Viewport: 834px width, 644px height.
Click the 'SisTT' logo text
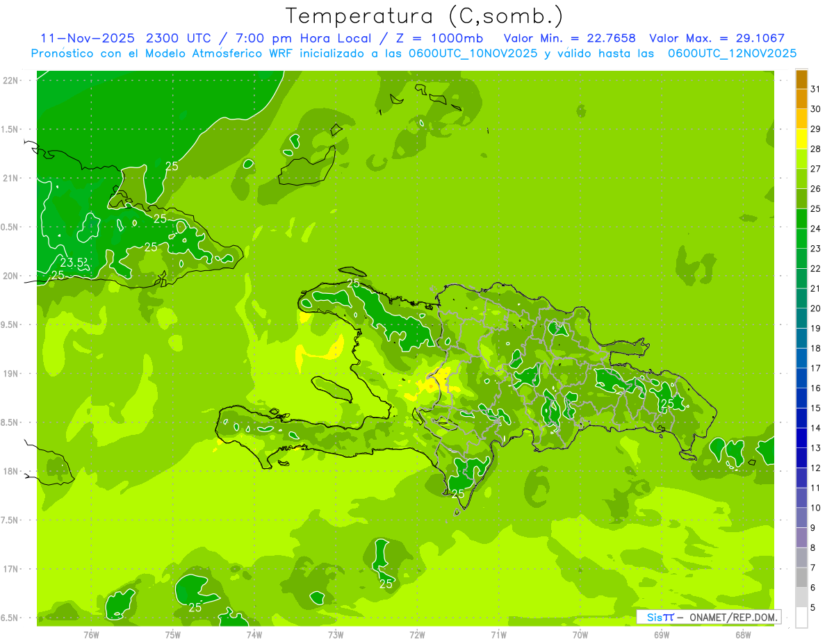tap(660, 617)
